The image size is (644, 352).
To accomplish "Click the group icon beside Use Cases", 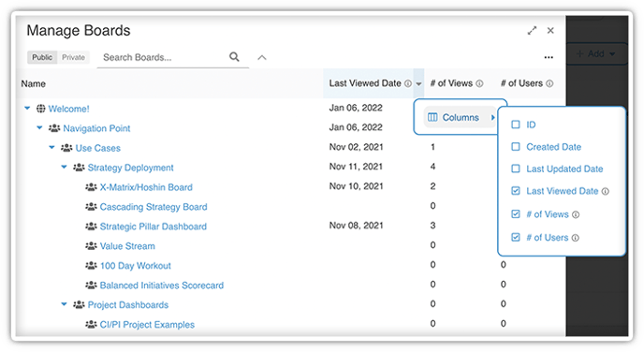I will (x=66, y=148).
